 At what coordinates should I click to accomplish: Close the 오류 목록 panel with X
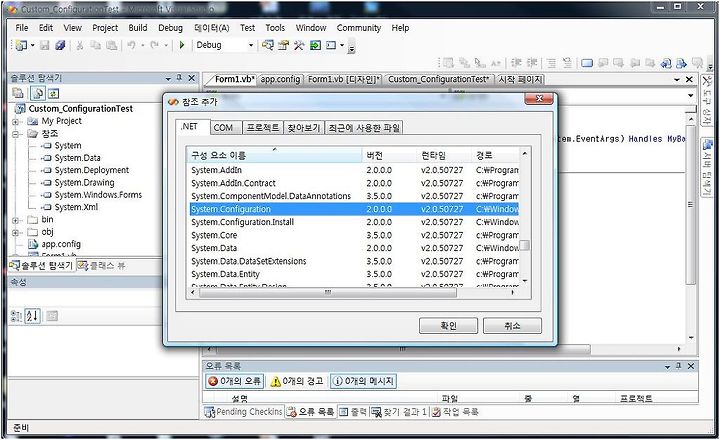click(x=691, y=366)
